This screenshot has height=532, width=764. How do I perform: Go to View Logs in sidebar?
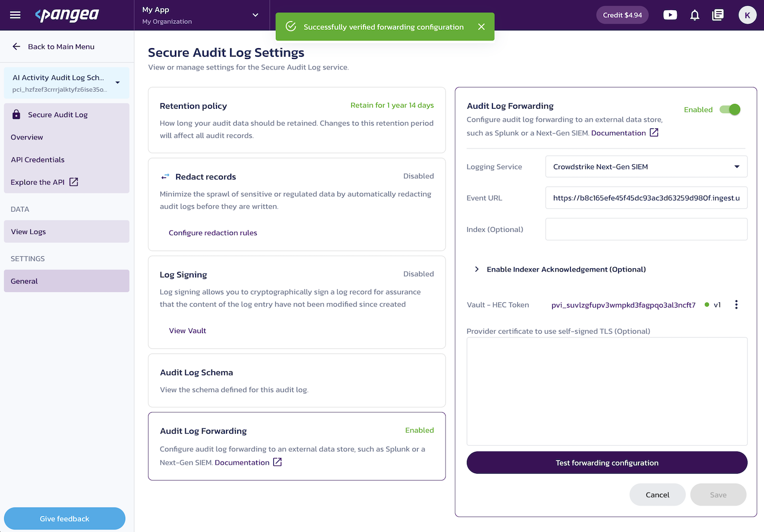(66, 231)
